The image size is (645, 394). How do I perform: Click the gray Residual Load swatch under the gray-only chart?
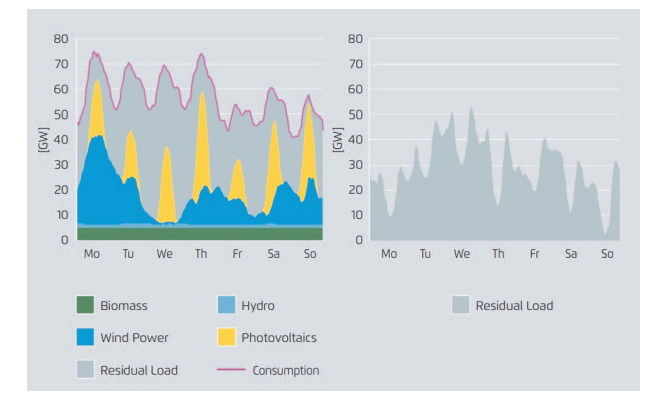[460, 305]
